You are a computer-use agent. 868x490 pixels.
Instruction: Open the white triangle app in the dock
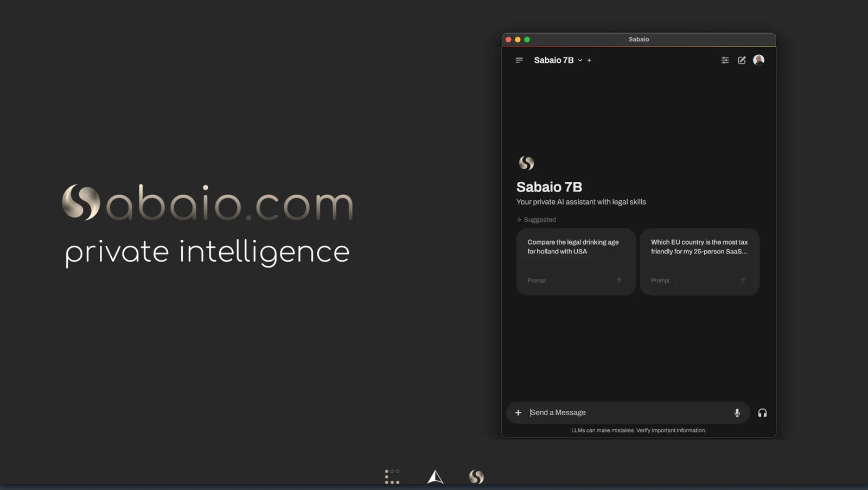(435, 477)
